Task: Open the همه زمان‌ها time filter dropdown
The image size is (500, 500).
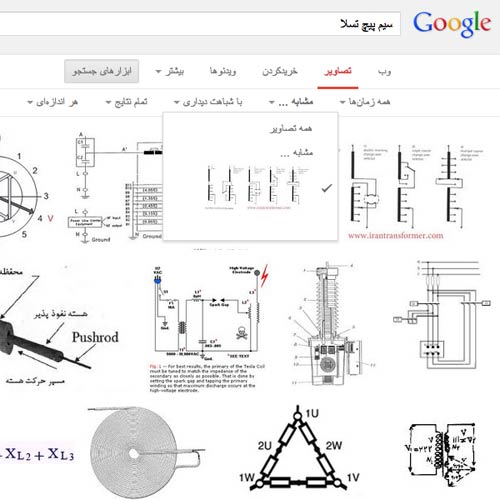Action: [365, 102]
